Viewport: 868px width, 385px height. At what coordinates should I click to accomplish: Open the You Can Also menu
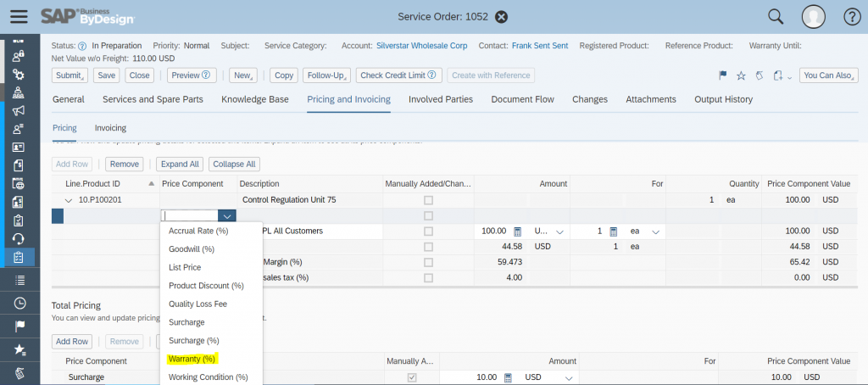pyautogui.click(x=829, y=75)
